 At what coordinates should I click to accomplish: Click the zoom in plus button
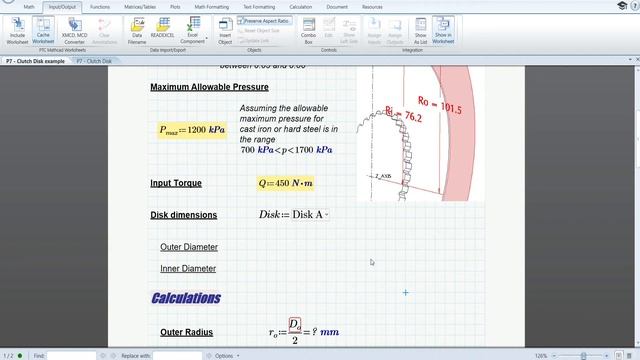coord(607,356)
